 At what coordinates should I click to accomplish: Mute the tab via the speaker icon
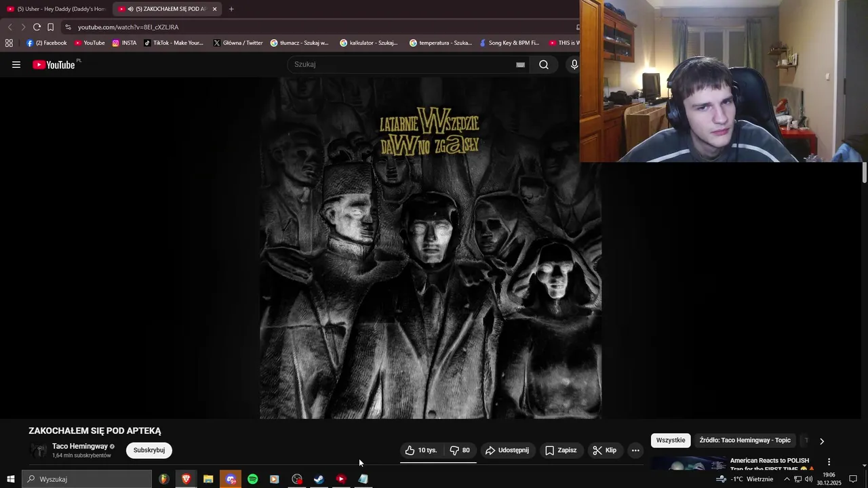pos(130,9)
